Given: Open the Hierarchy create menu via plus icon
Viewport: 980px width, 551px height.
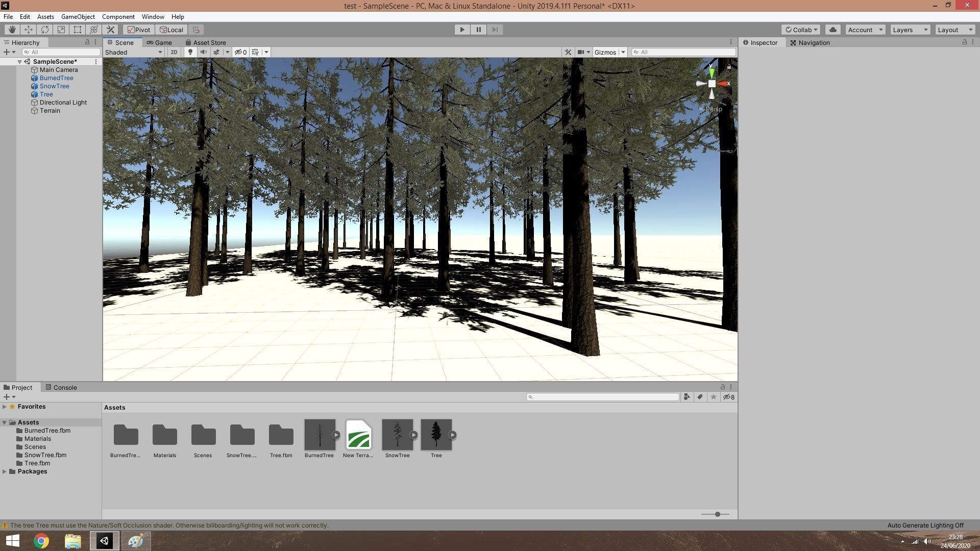Looking at the screenshot, I should [x=7, y=52].
